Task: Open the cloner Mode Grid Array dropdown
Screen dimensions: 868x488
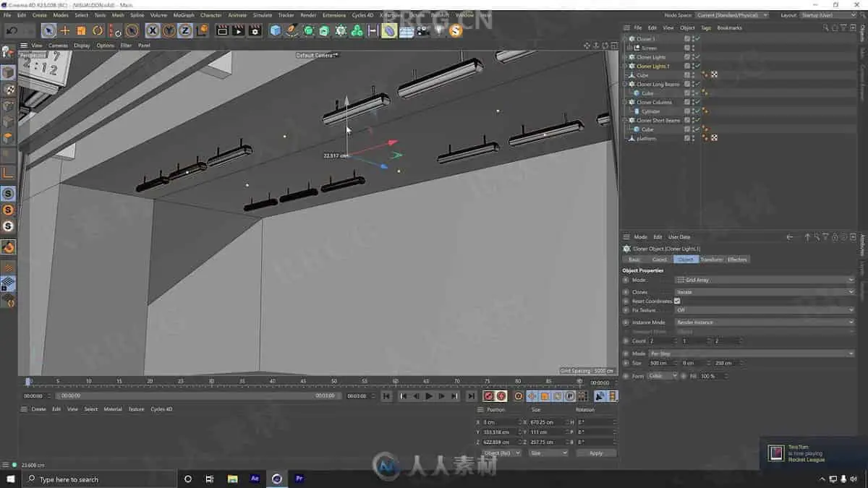Action: tap(765, 280)
